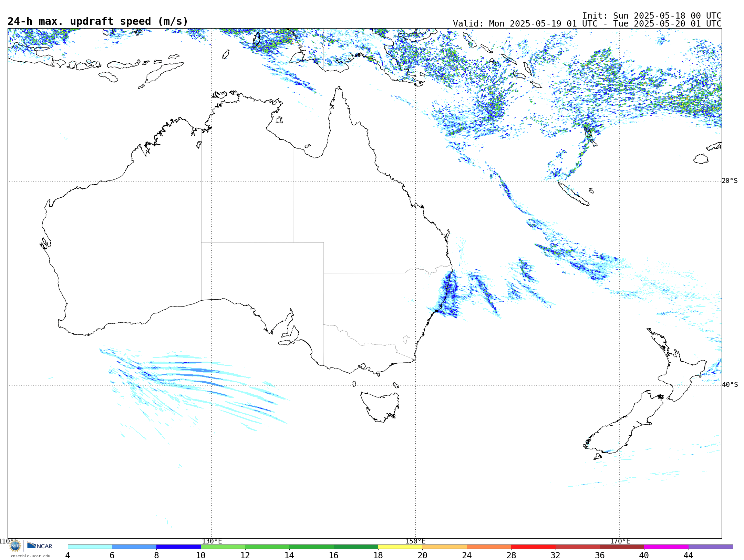Click the yellow 18–20 colorbar segment

pos(400,547)
